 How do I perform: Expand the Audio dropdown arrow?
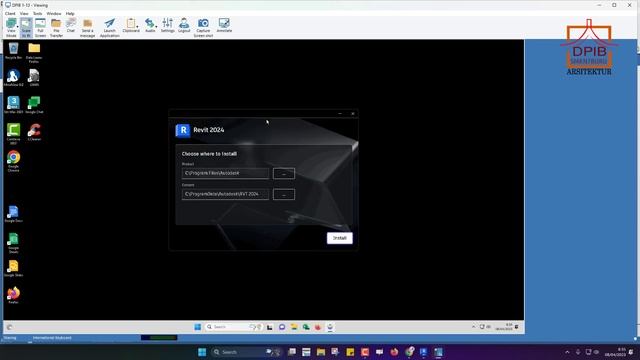coord(156,27)
